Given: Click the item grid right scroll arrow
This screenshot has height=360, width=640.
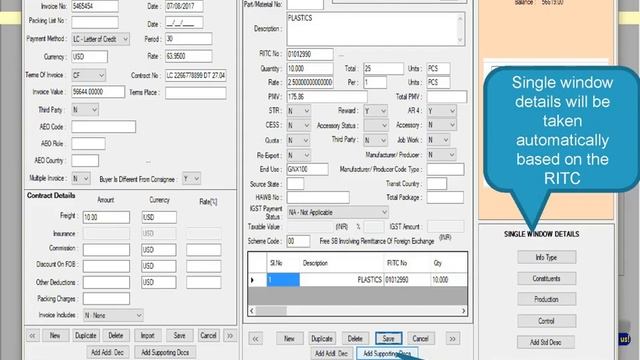Looking at the screenshot, I should (x=464, y=311).
